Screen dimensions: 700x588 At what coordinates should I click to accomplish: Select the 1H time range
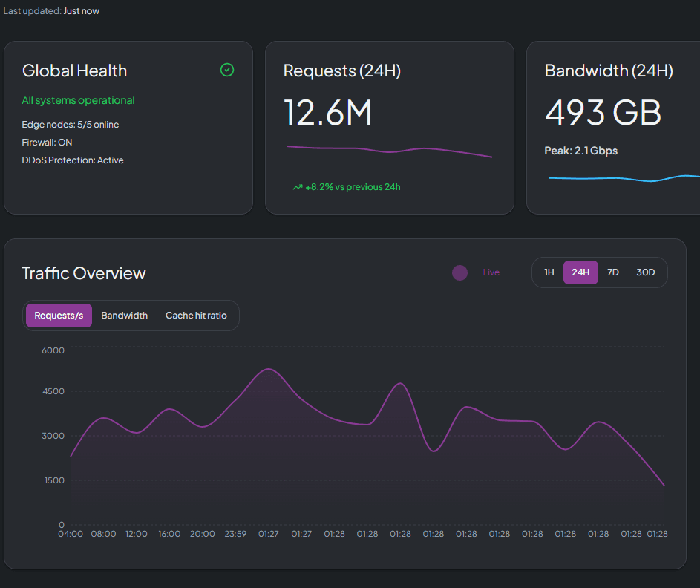[x=549, y=272]
